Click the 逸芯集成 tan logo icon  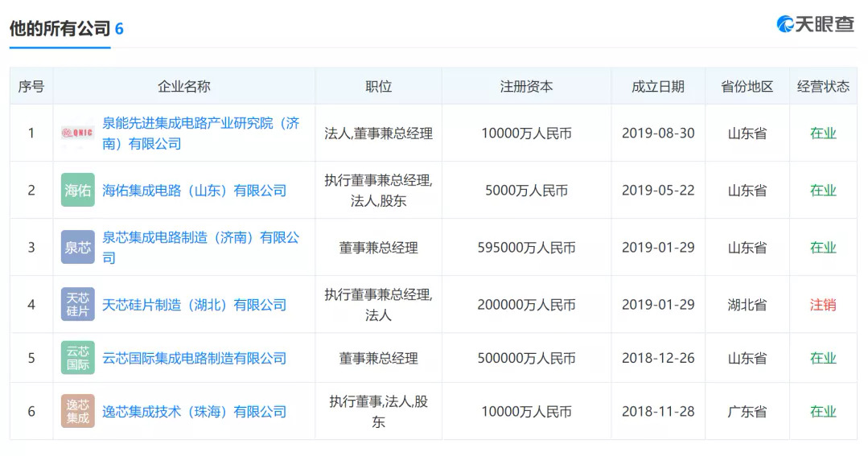click(77, 411)
